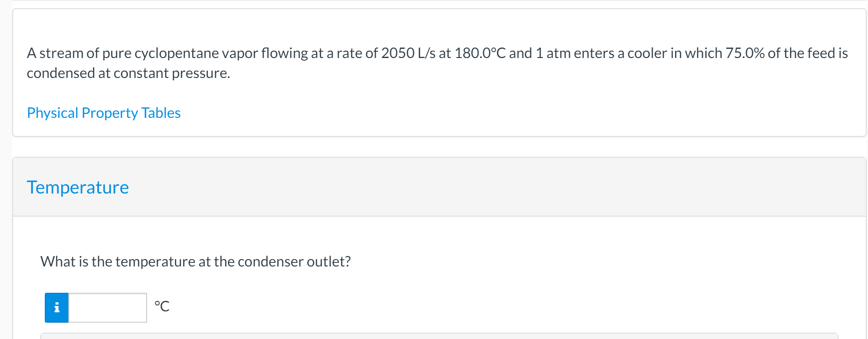Viewport: 868px width, 339px height.
Task: Click the condenser outlet question text
Action: coord(196,261)
